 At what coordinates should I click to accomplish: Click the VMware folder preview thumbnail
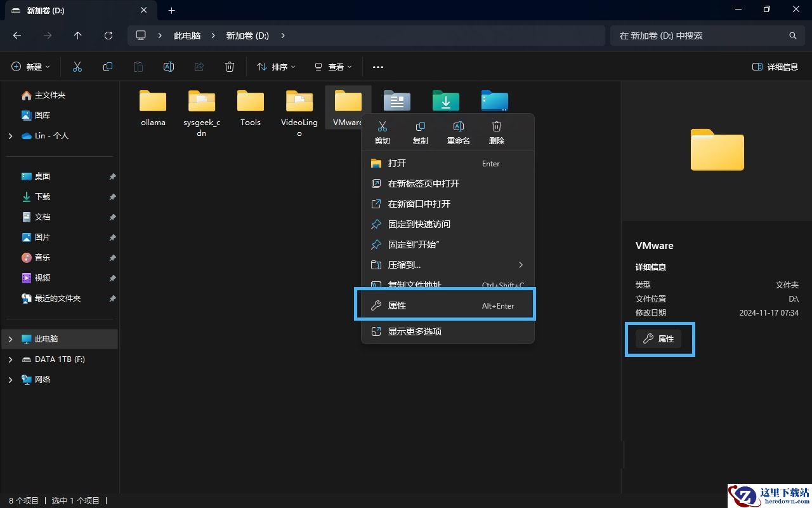(x=717, y=150)
